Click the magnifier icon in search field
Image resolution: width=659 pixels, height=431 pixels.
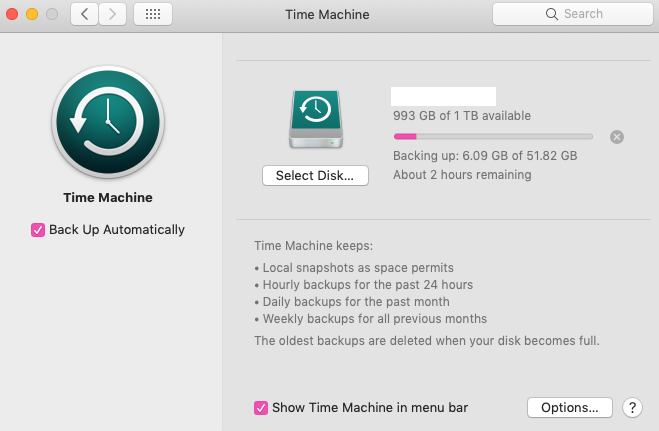551,14
